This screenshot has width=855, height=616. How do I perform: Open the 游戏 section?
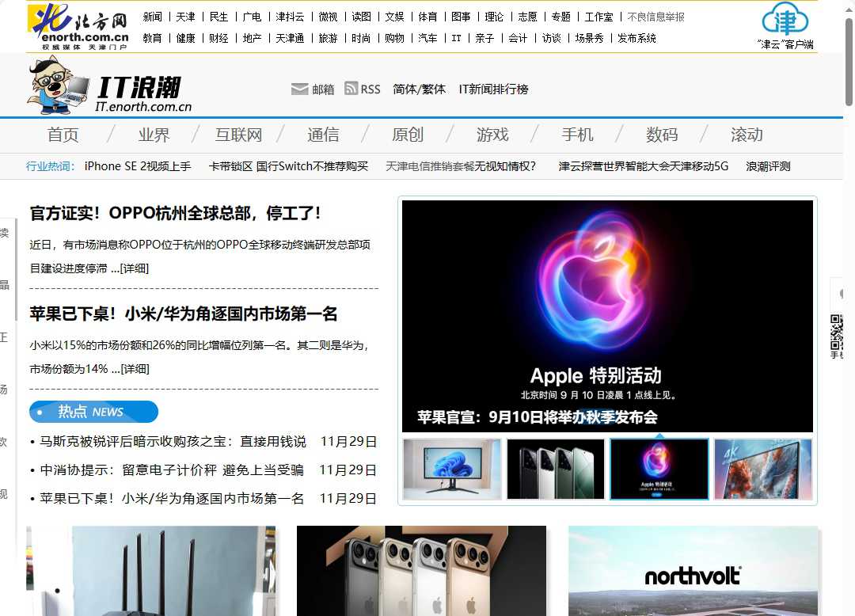point(492,135)
